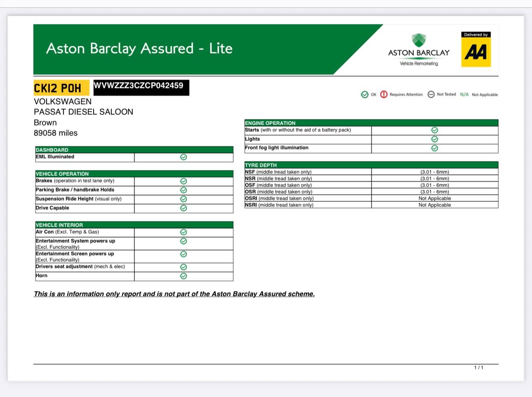Viewport: 532px width, 397px height.
Task: Click the Front fog light check mark
Action: tap(434, 148)
